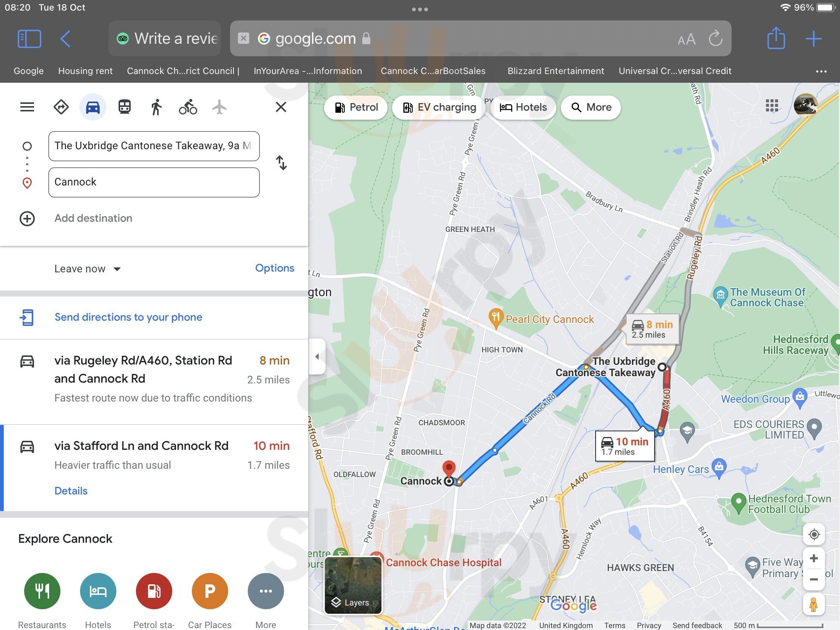Open the Housing rent bookmark
Image resolution: width=840 pixels, height=630 pixels.
(85, 71)
